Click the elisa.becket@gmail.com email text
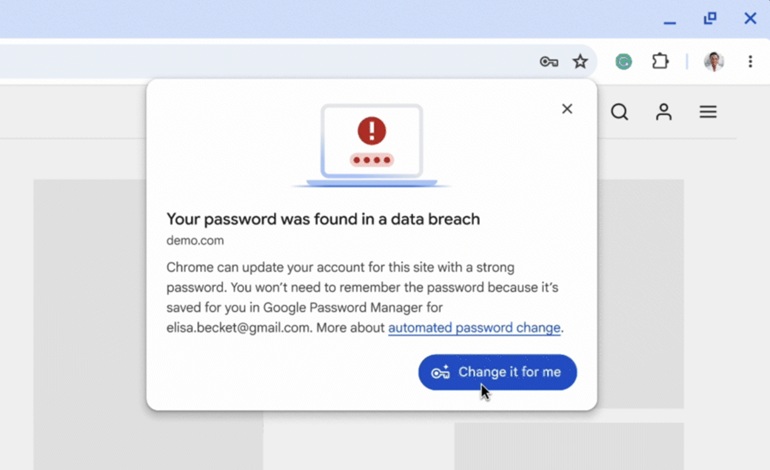 [238, 328]
